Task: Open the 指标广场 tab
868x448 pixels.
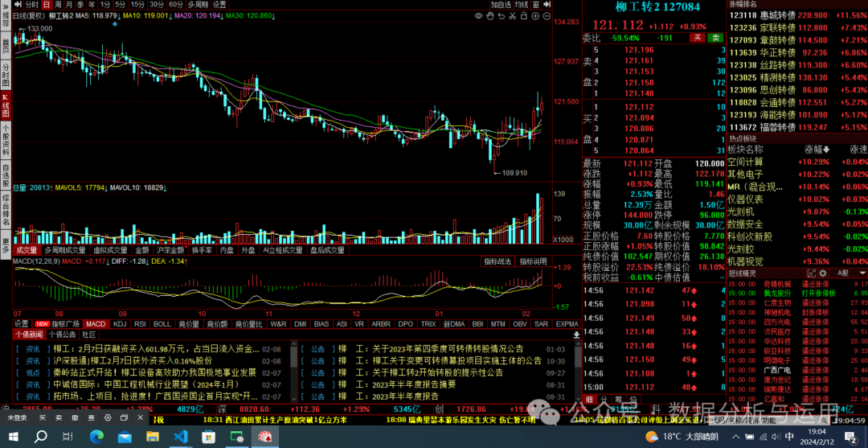Action: click(59, 324)
